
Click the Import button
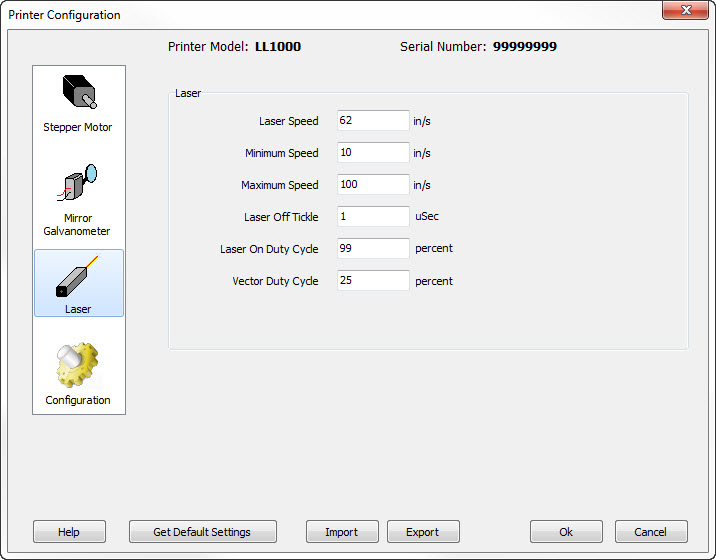tap(342, 532)
